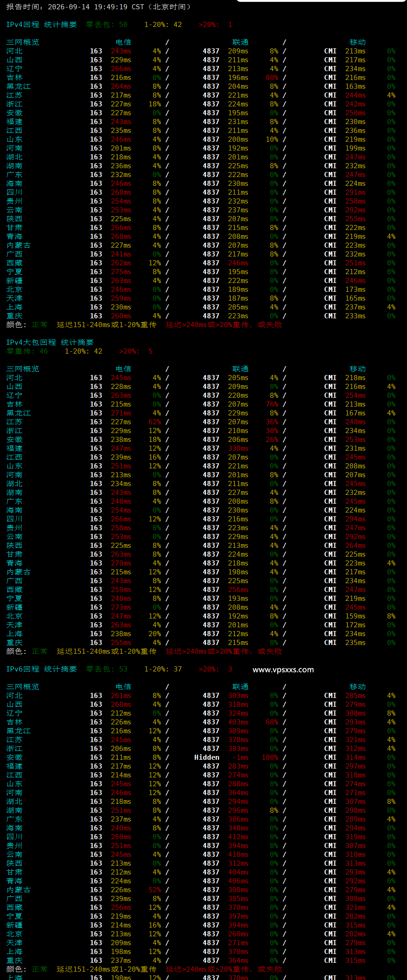Click the "165ms" 移动 latency for 天津
Viewport: 407px width, 980px height.
click(355, 298)
